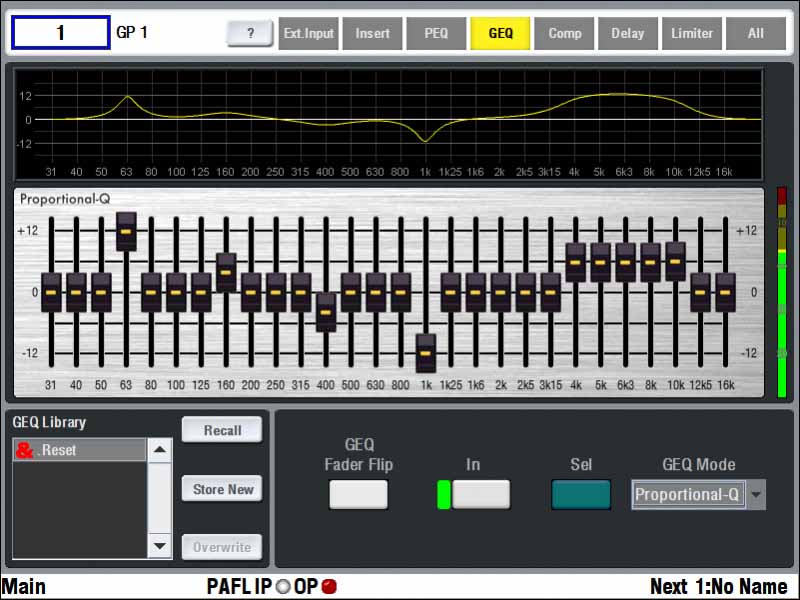Toggle the GEQ Fader Flip button
The height and width of the screenshot is (600, 800).
358,494
